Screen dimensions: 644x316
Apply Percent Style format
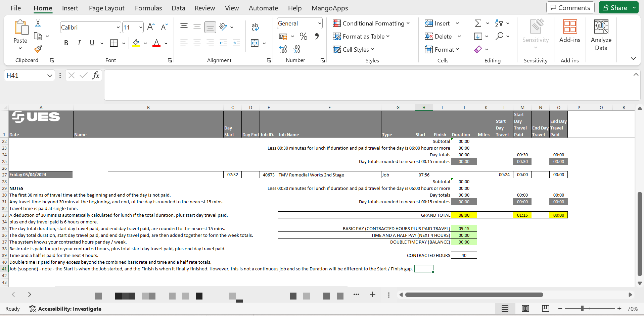click(304, 36)
